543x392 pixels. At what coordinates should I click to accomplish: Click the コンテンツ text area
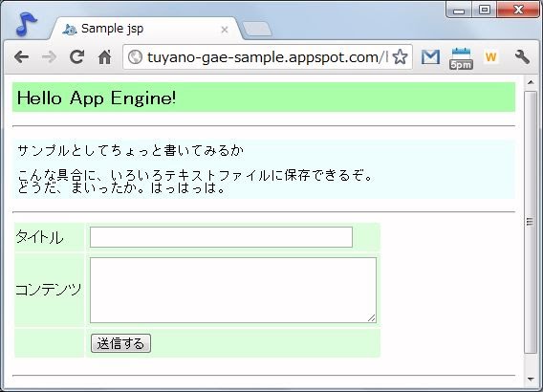[233, 290]
